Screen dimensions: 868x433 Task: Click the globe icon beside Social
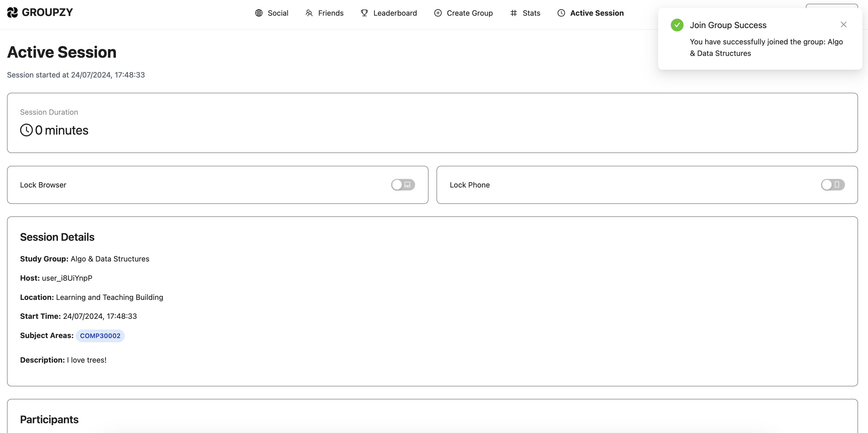click(258, 13)
